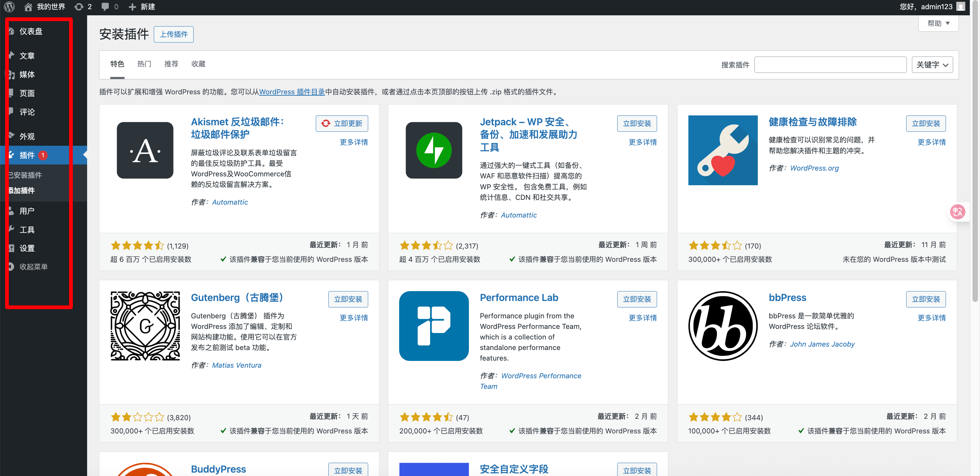This screenshot has height=476, width=980.
Task: Click 立即更新 for Akismet
Action: (342, 123)
